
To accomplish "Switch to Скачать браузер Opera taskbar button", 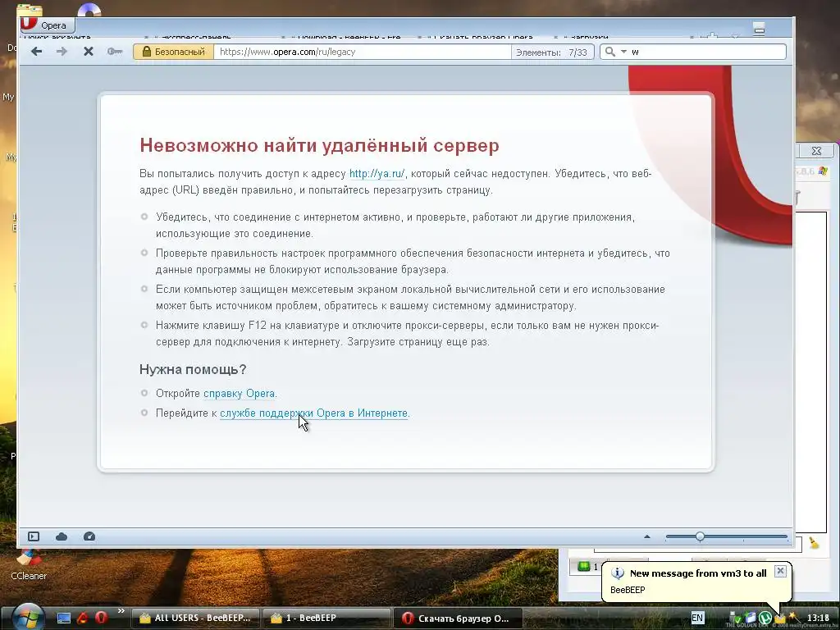I will [457, 619].
